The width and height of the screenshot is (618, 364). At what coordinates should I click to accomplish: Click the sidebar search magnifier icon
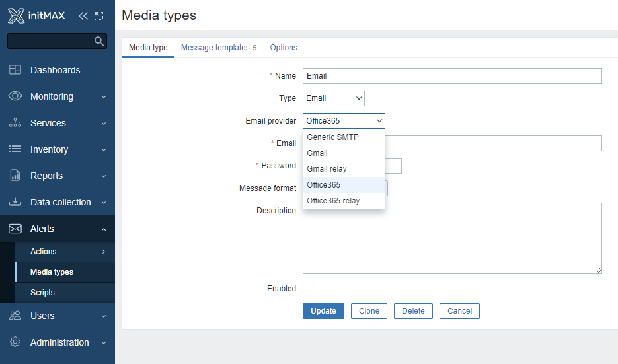coord(99,41)
